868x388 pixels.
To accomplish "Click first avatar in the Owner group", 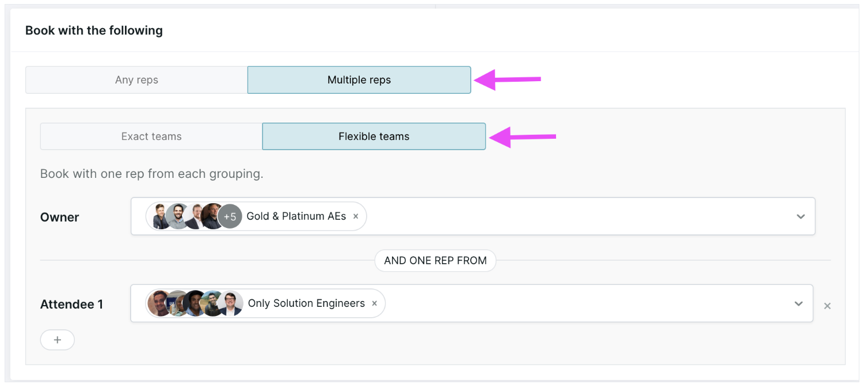I will tap(162, 216).
